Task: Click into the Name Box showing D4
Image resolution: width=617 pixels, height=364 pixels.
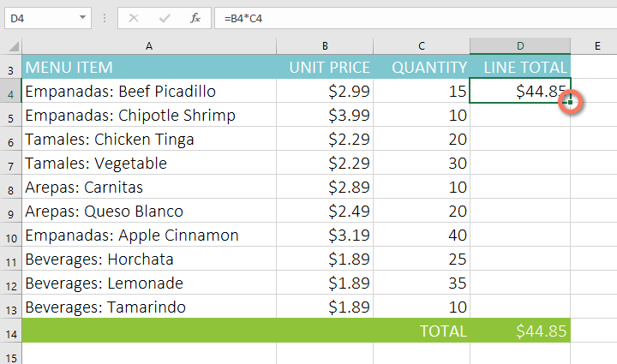Action: click(x=39, y=17)
